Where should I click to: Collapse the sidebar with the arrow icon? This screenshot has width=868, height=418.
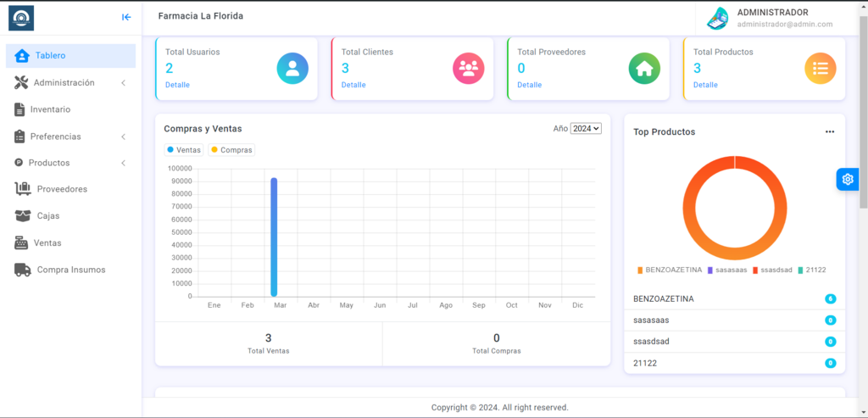pos(126,17)
